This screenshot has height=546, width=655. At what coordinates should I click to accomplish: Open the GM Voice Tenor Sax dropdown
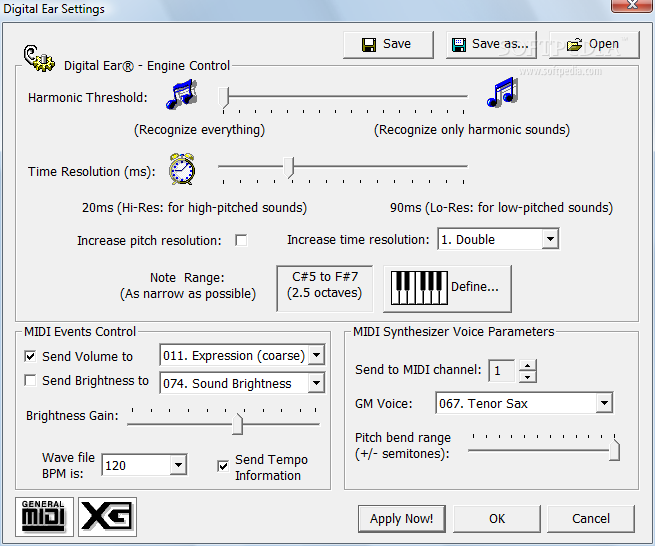[604, 403]
